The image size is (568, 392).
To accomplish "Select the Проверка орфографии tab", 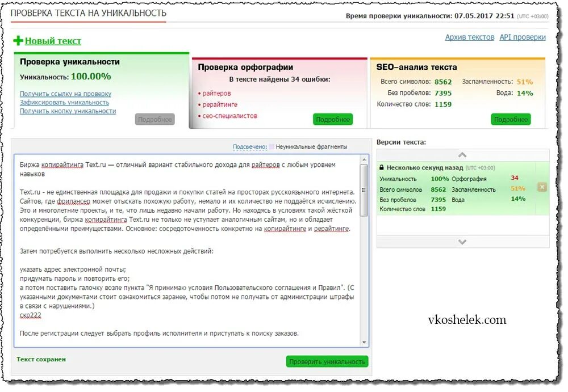I will (279, 93).
